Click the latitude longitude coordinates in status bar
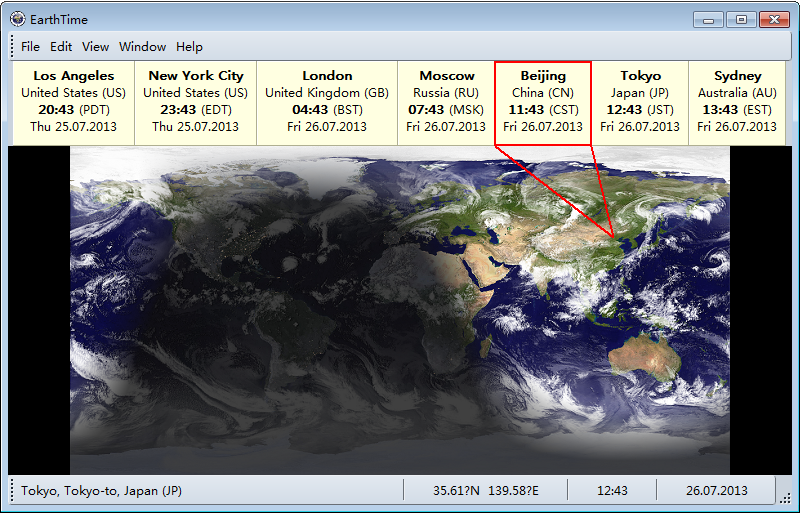801x514 pixels. 485,491
